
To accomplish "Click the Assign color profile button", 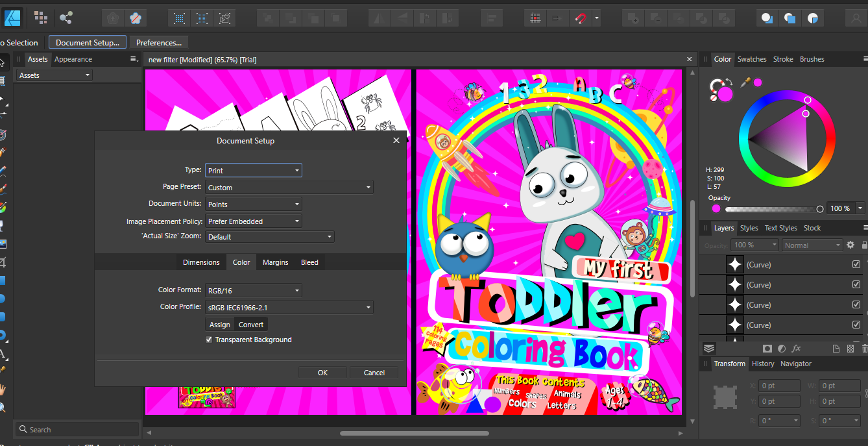I will [220, 324].
